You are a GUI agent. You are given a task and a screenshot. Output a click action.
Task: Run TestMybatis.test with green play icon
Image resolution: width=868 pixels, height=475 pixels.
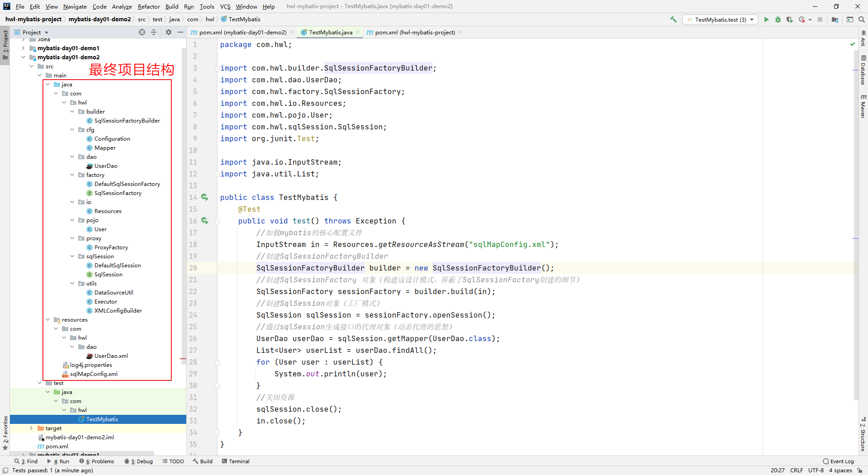tap(766, 19)
